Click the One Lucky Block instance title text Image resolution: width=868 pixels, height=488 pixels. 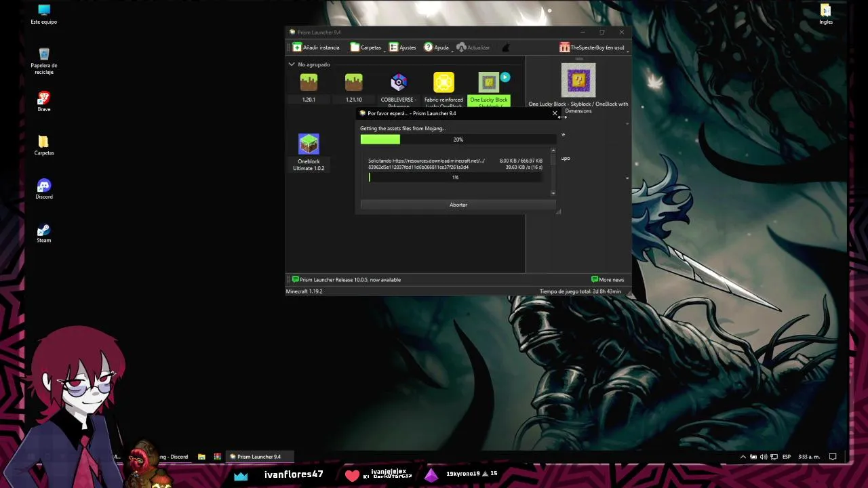pos(578,107)
